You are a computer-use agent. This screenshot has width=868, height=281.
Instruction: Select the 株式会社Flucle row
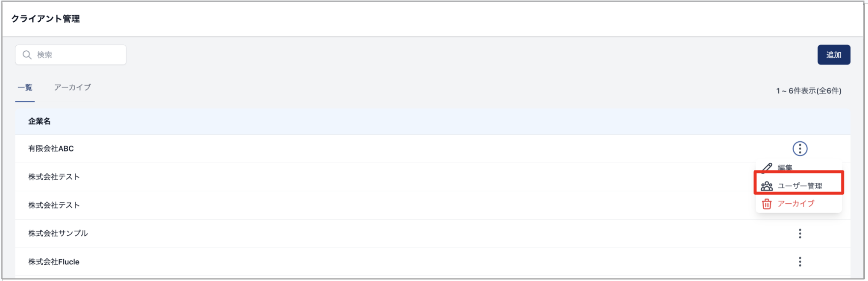pos(433,262)
